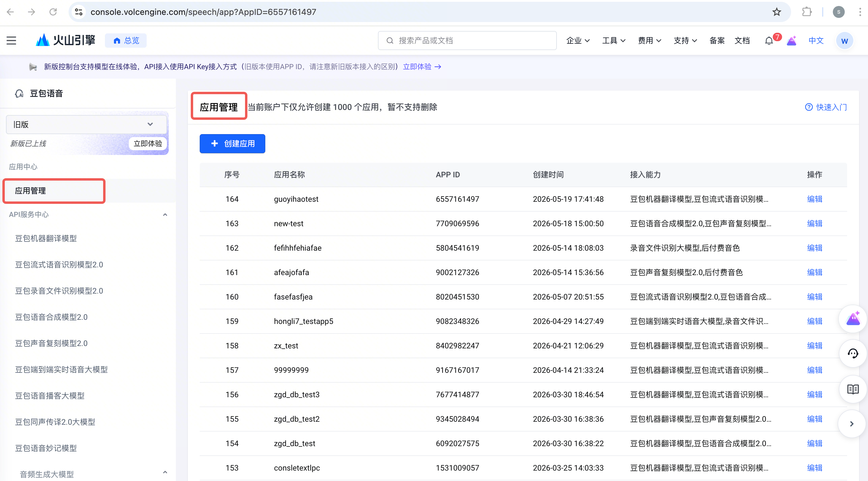
Task: Click the browser address bar URL
Action: [x=203, y=12]
